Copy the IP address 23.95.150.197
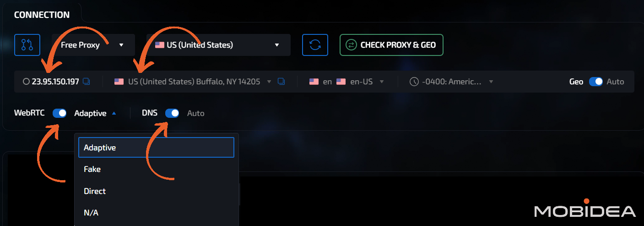 tap(87, 82)
